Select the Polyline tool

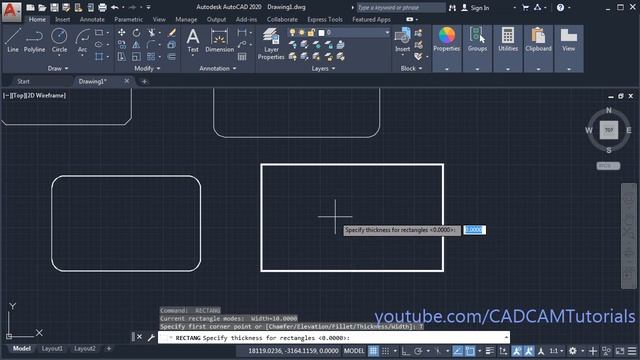pos(34,40)
